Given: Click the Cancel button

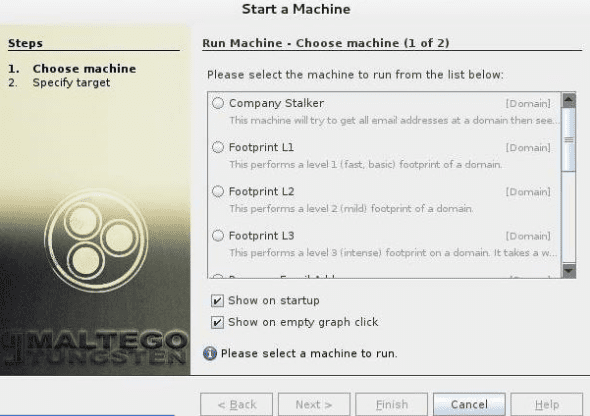Looking at the screenshot, I should (x=469, y=404).
